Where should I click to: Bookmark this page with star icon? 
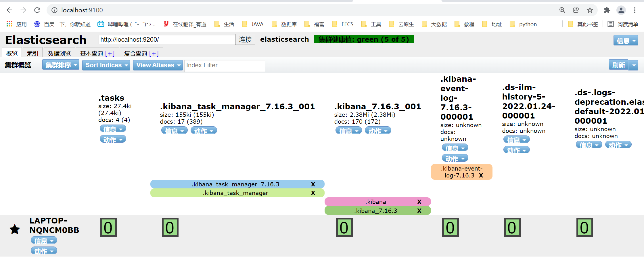pyautogui.click(x=590, y=10)
